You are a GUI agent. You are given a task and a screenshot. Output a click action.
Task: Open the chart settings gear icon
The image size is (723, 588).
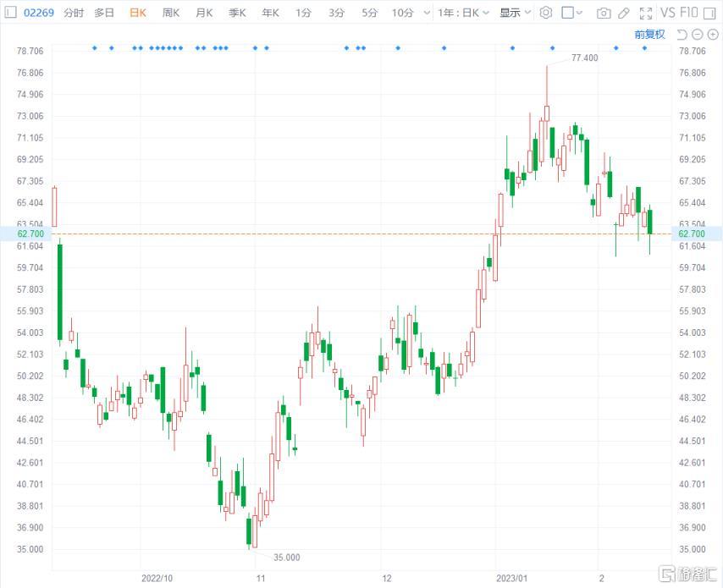click(546, 13)
